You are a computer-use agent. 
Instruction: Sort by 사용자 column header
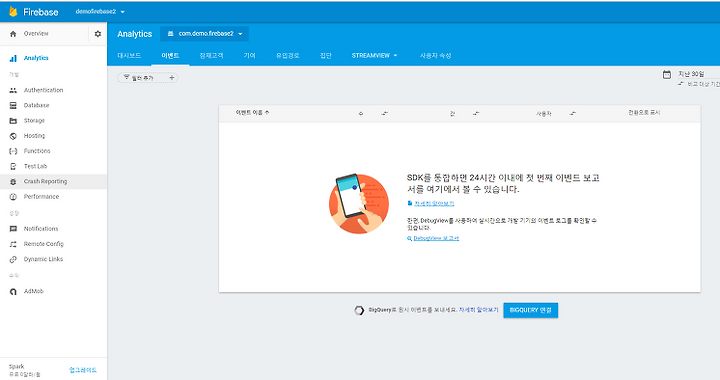click(x=544, y=113)
